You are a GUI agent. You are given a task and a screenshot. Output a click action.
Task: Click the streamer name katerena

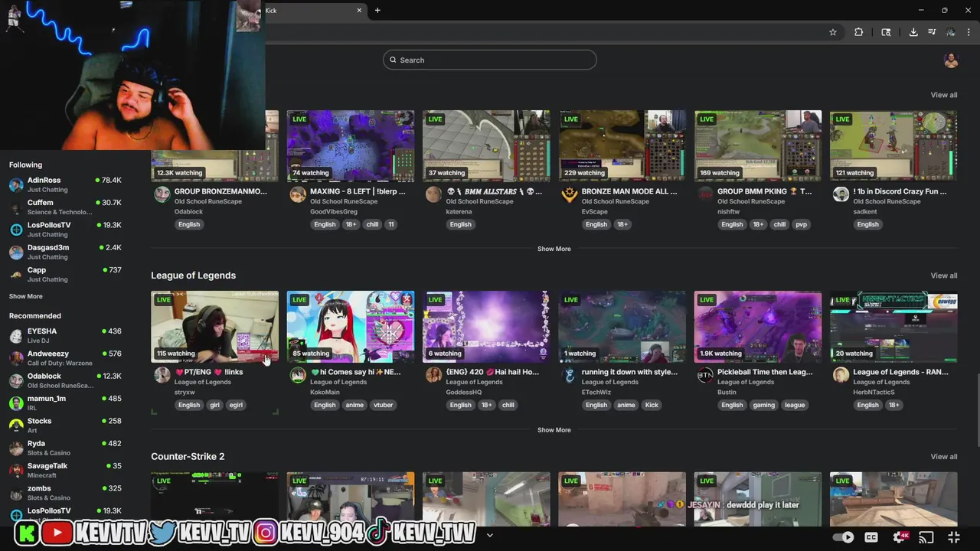coord(459,211)
